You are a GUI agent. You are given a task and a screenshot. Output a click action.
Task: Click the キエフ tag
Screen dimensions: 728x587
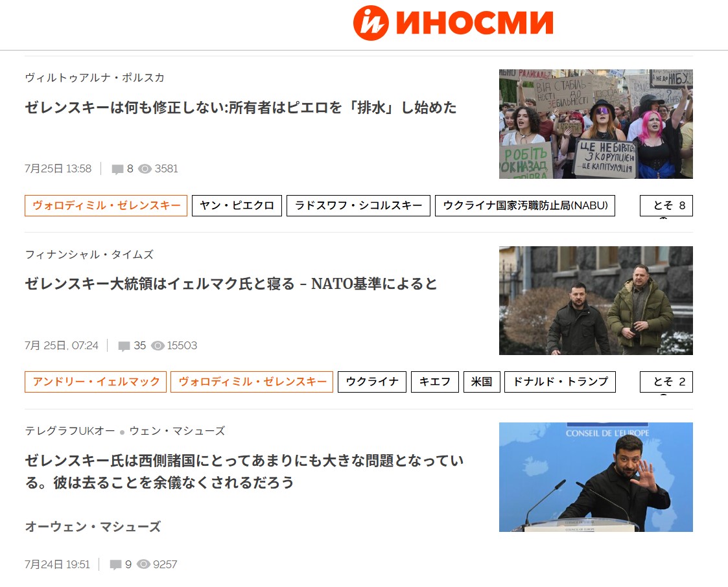click(x=435, y=382)
